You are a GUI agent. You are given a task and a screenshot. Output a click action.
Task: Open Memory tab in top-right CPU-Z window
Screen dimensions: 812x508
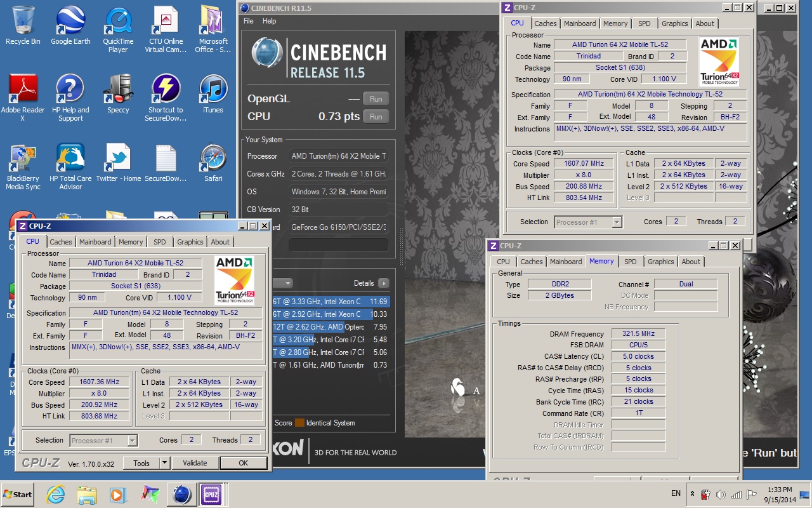[x=615, y=23]
